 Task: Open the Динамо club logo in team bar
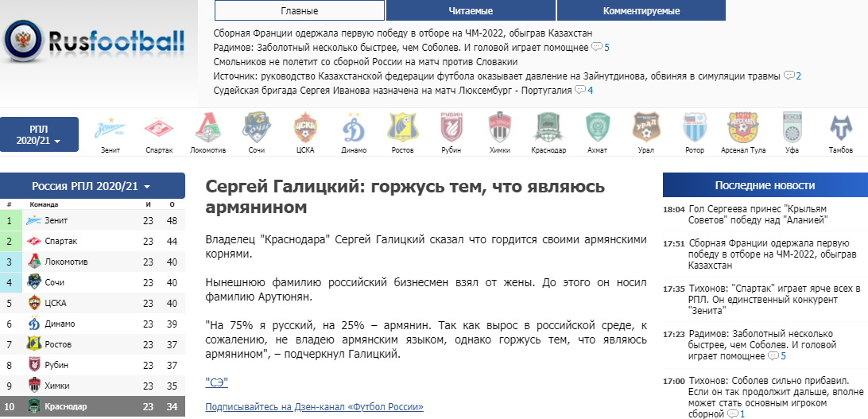coord(354,128)
